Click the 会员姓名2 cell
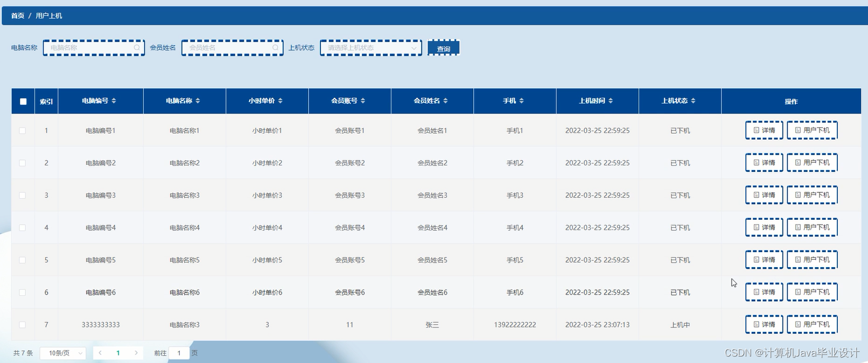 432,163
